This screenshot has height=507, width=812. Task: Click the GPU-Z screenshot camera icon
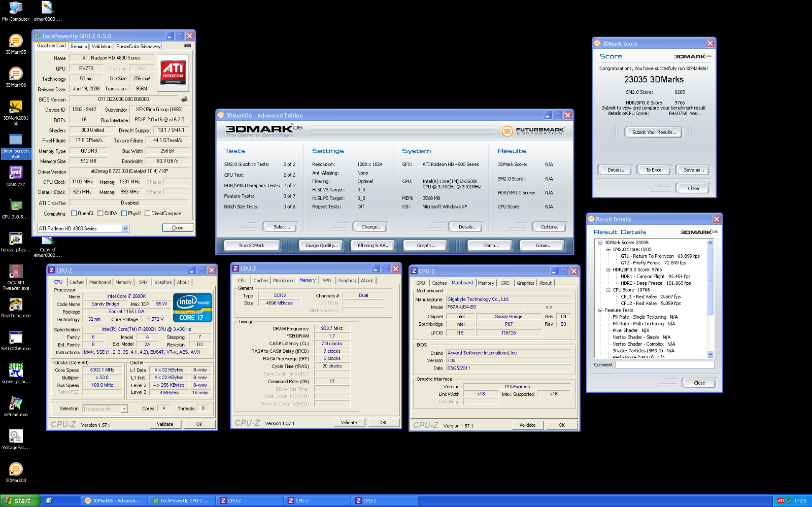188,46
